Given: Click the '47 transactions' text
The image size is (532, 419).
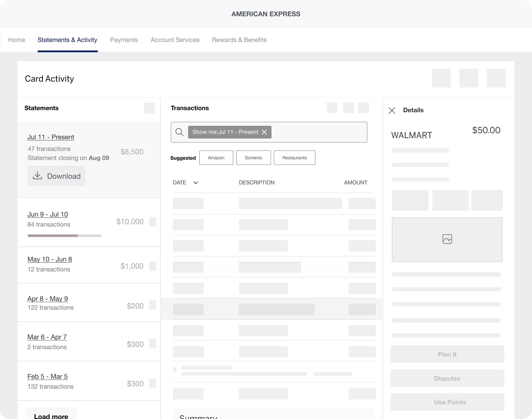Looking at the screenshot, I should coord(49,149).
